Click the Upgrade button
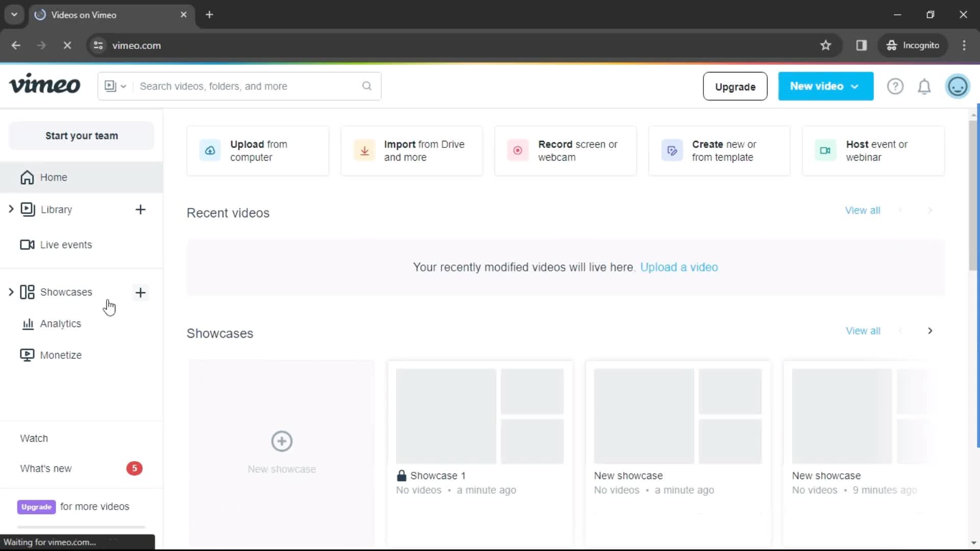 (736, 86)
